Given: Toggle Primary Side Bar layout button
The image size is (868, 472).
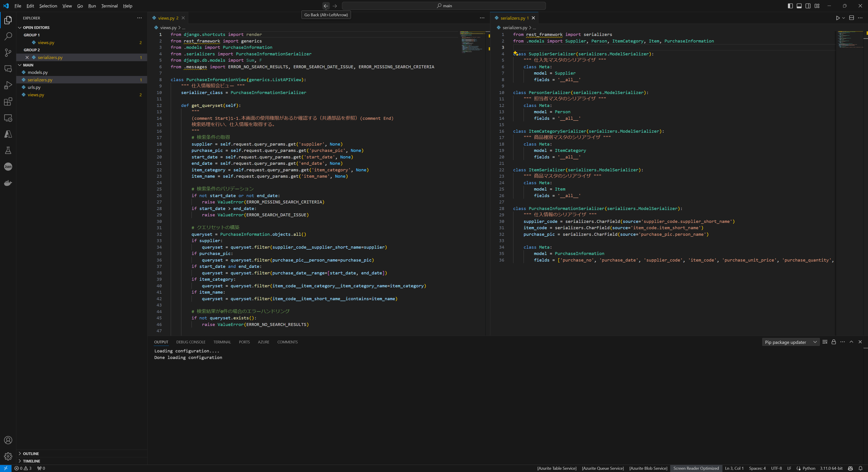Looking at the screenshot, I should click(x=790, y=6).
